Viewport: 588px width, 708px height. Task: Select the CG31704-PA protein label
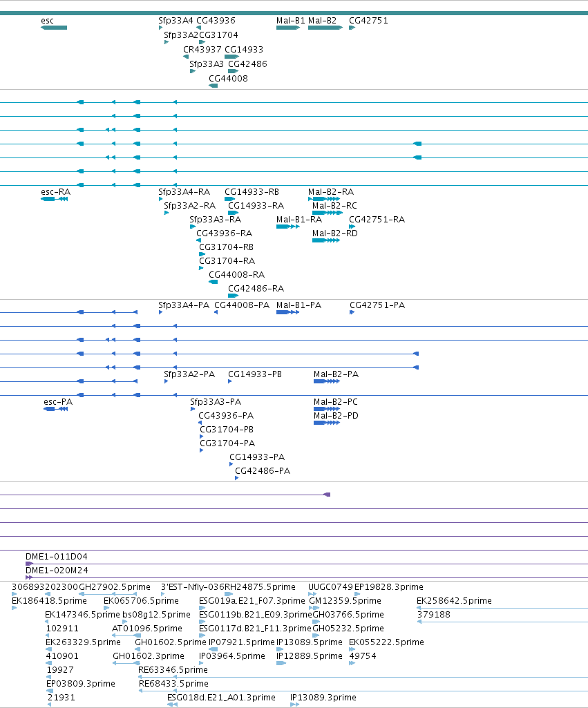[x=227, y=443]
